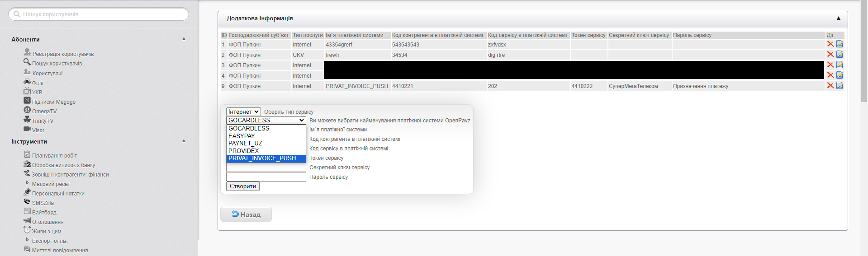Open the Megogo subscriptions icon

tap(27, 101)
